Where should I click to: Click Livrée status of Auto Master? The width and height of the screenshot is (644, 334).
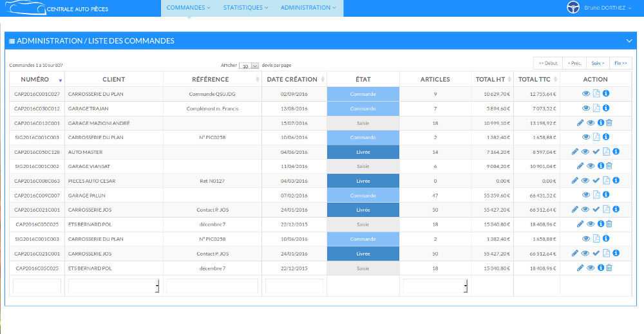[x=363, y=152]
